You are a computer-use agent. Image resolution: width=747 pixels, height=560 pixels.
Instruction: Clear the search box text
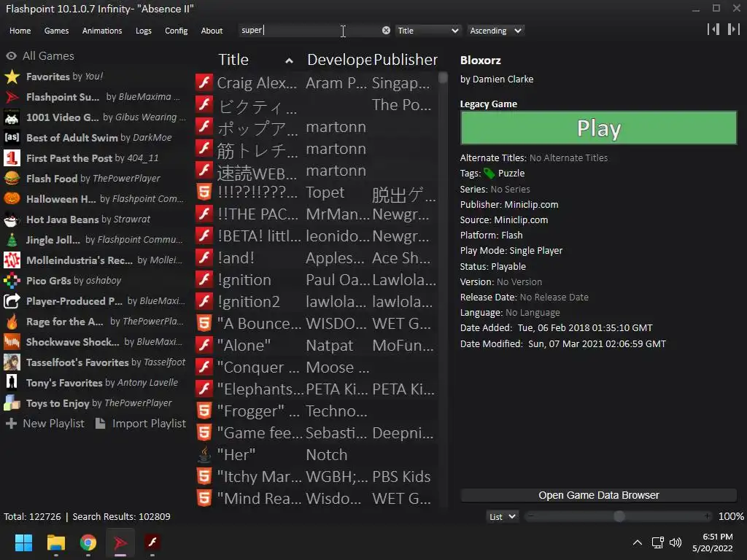tap(386, 31)
